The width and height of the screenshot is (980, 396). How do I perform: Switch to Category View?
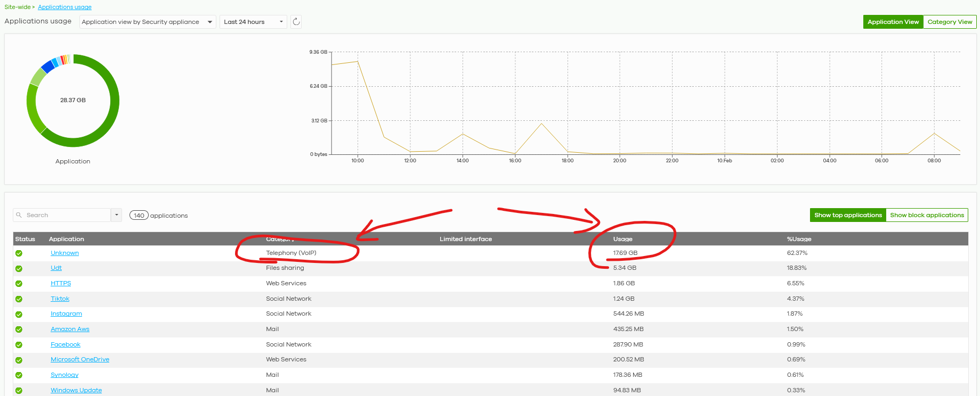(x=950, y=22)
